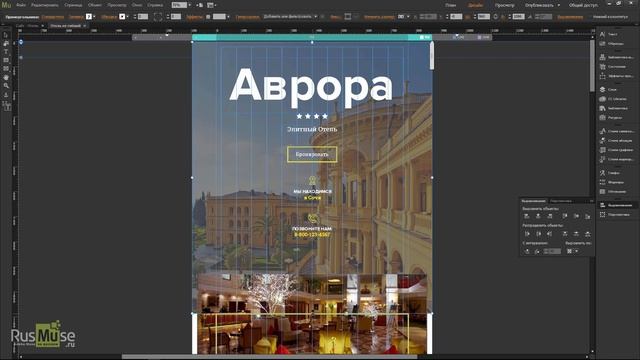Viewport: 640px width, 360px height.
Task: Align objects to top edge
Action: pos(565,216)
